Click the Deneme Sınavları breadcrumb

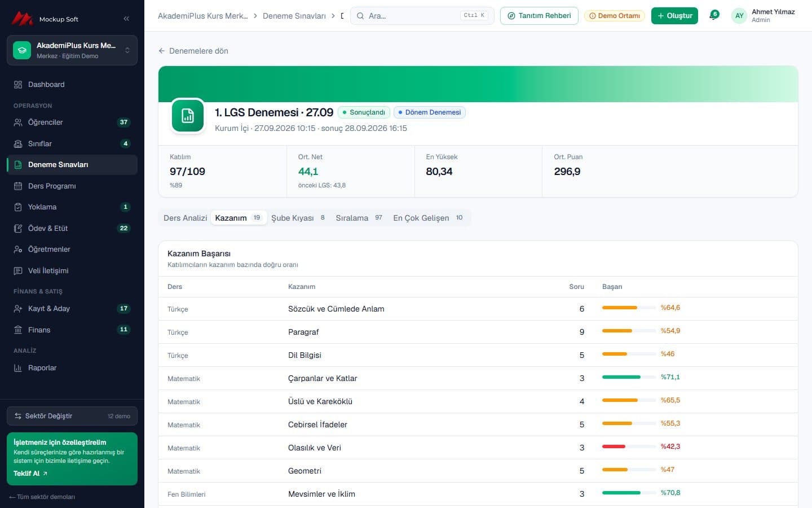[x=294, y=16]
